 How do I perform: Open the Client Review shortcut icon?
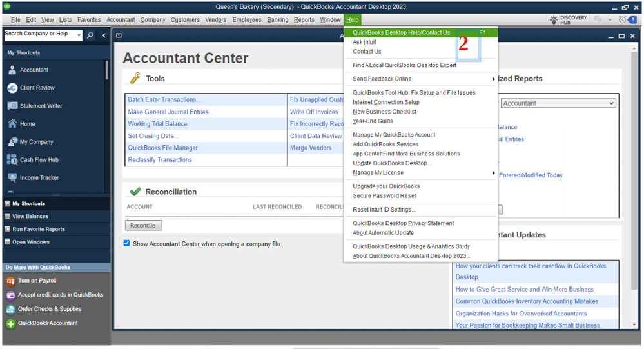pos(12,88)
